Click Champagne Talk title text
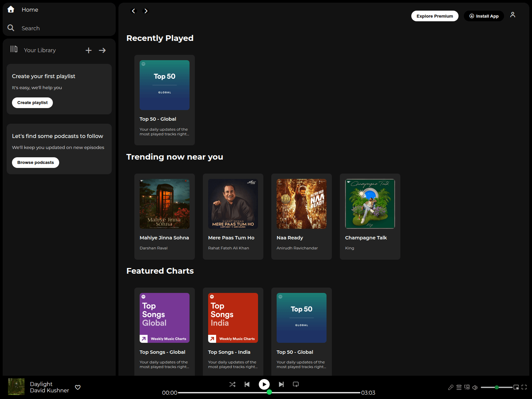 [x=366, y=238]
